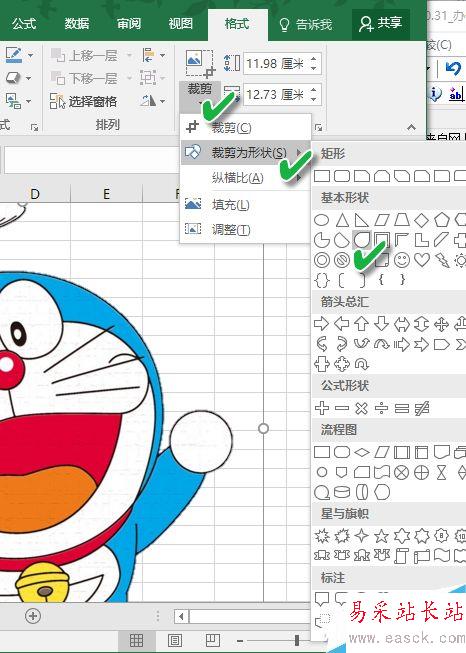Select the pentagon basic shape
This screenshot has width=466, height=653.
pyautogui.click(x=441, y=219)
